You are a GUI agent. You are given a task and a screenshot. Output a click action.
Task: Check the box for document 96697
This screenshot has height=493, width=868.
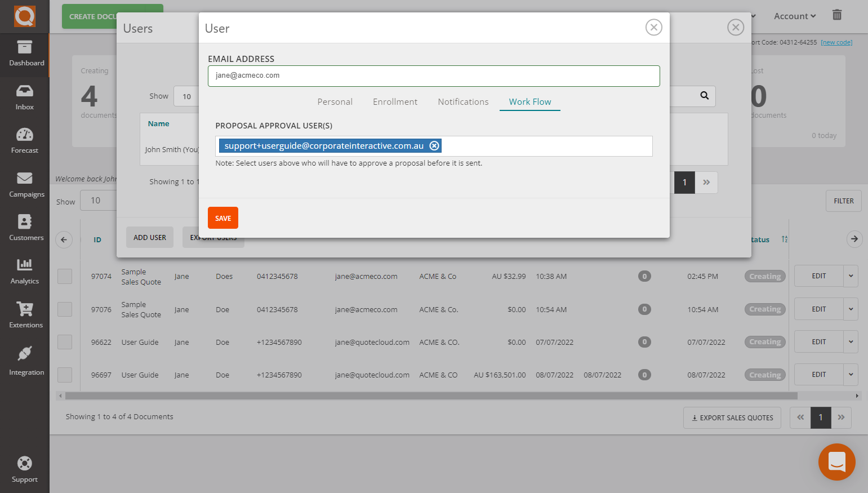[65, 375]
